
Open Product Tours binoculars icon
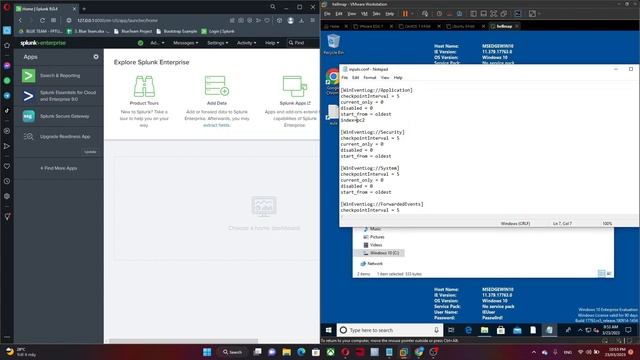click(x=144, y=86)
